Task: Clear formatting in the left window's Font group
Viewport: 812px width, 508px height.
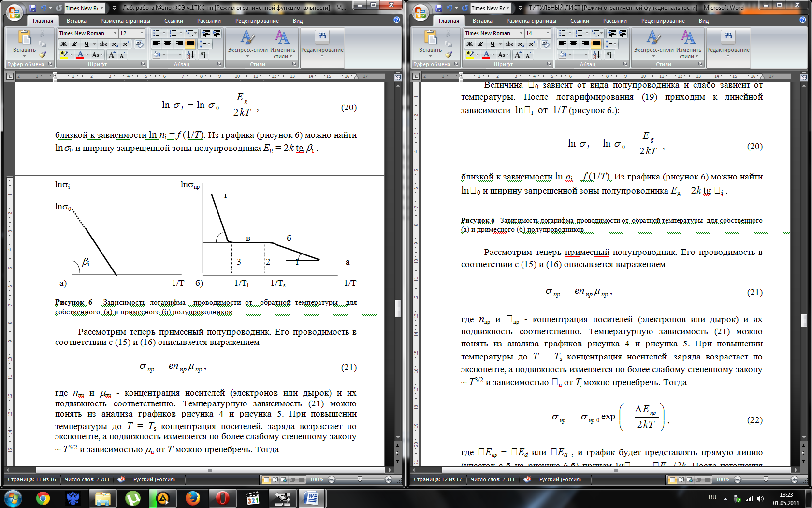Action: point(139,44)
